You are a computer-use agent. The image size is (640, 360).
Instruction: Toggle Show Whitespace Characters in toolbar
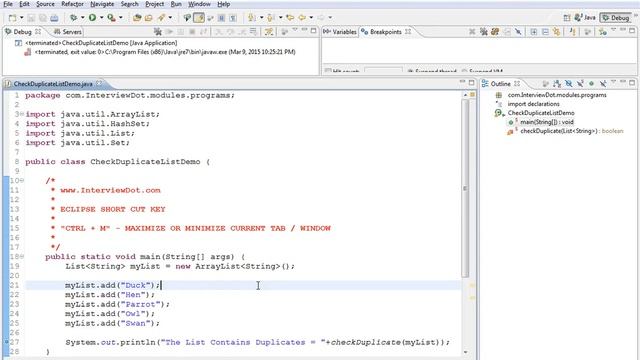coord(233,18)
